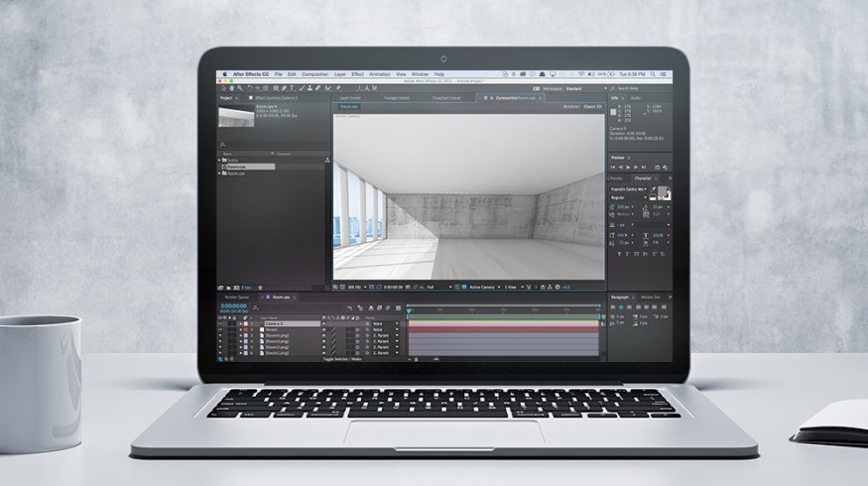
Task: Open the Audio panel tab
Action: 635,98
